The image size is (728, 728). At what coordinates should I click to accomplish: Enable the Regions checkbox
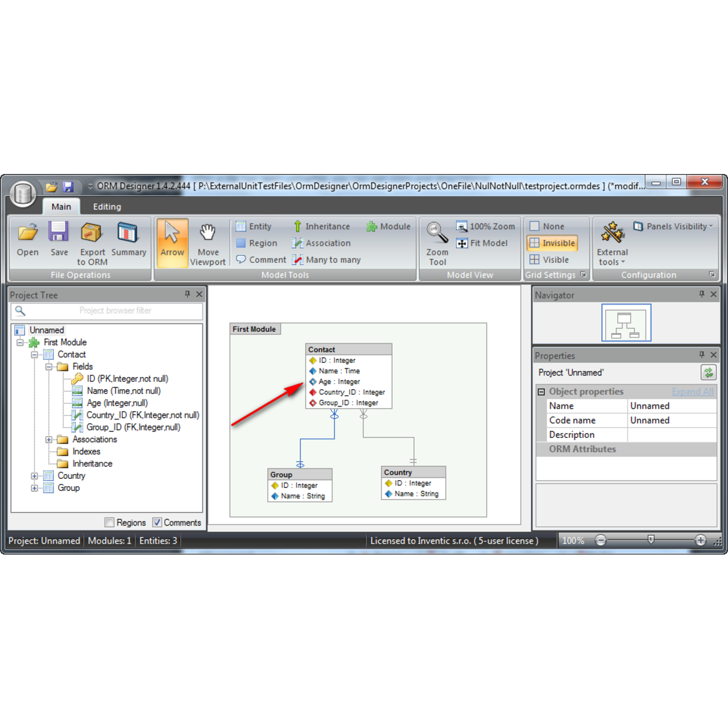point(110,523)
